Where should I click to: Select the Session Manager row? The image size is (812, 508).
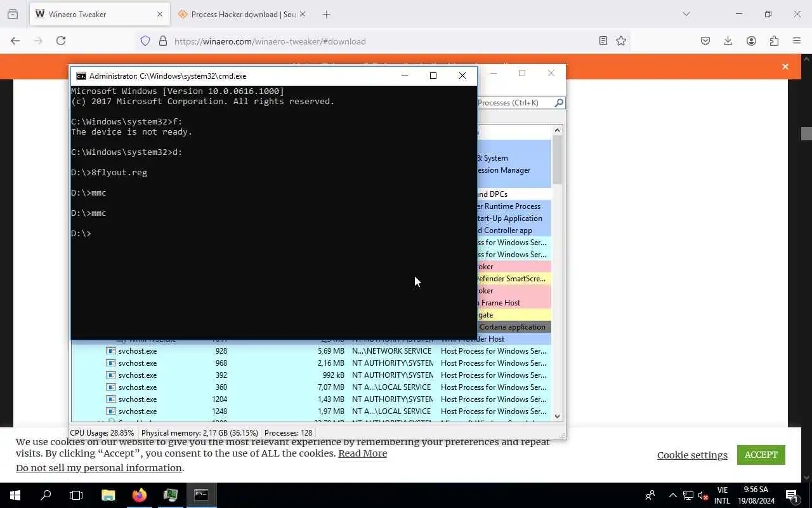tap(514, 170)
